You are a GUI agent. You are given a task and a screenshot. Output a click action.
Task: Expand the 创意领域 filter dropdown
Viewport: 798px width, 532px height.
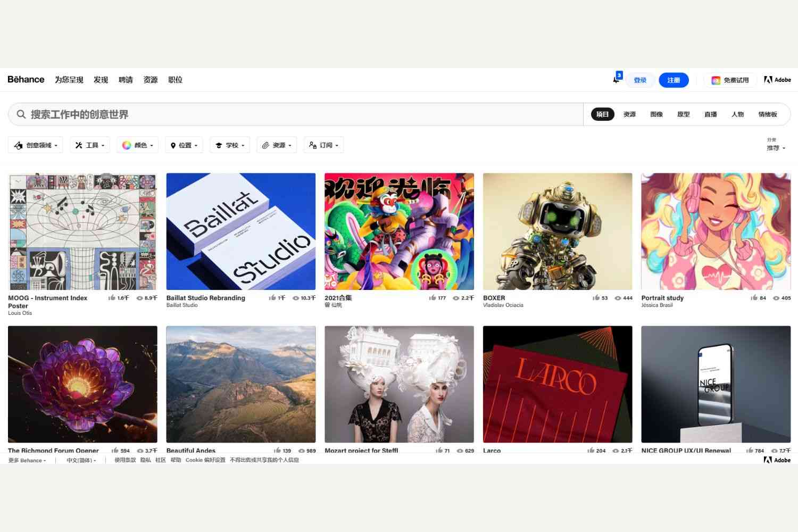pos(35,145)
